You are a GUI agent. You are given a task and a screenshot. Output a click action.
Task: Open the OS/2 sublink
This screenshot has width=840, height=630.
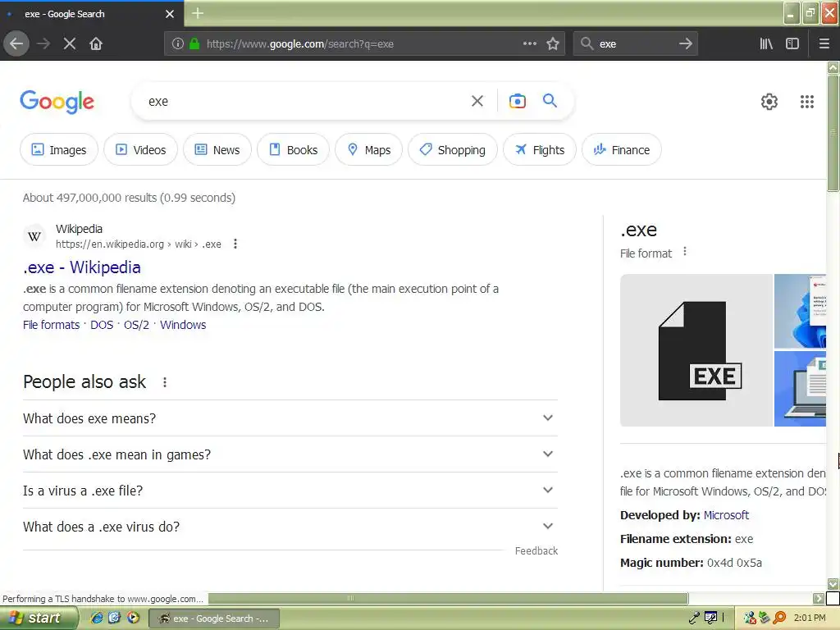137,325
